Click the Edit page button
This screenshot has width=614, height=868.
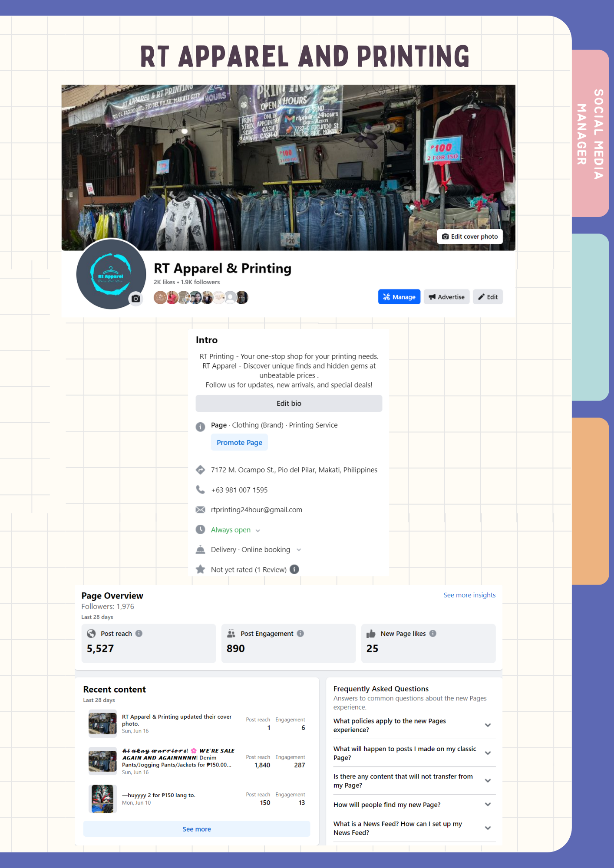[488, 297]
